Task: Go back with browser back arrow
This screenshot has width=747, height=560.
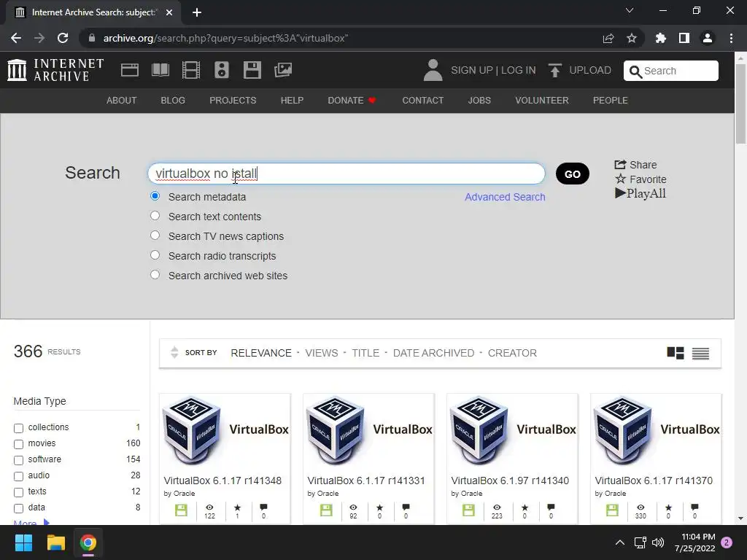Action: tap(16, 38)
